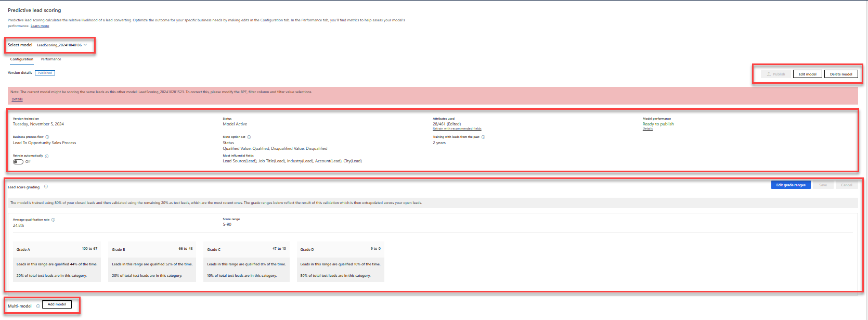The image size is (868, 320).
Task: Click info icon next to Retrain automatically
Action: pyautogui.click(x=47, y=156)
